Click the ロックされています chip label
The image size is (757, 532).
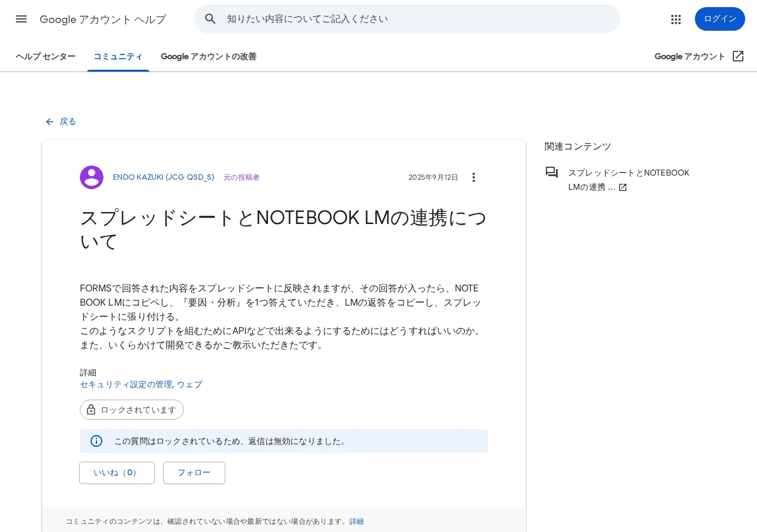point(138,410)
